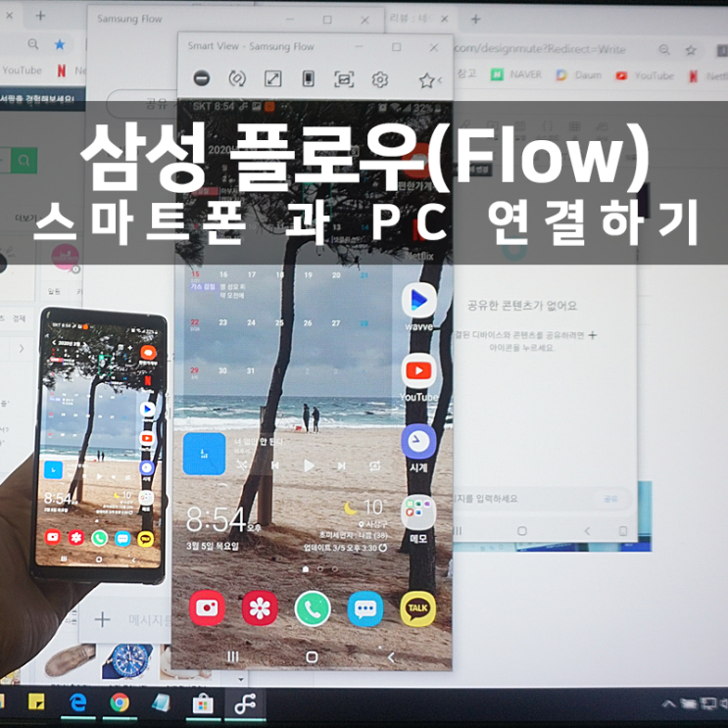Tap the home navigation button on phone
Viewport: 728px width, 728px height.
[312, 656]
